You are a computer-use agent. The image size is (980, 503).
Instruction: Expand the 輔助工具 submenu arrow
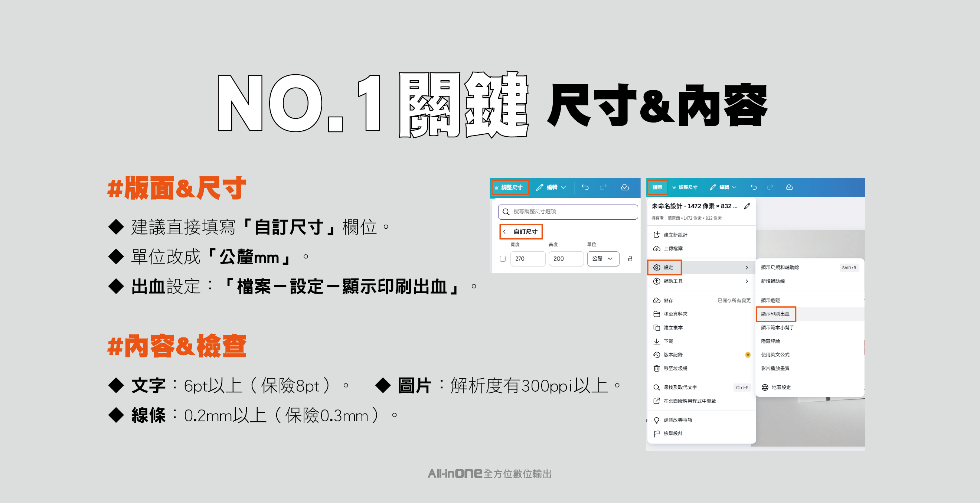[x=747, y=281]
